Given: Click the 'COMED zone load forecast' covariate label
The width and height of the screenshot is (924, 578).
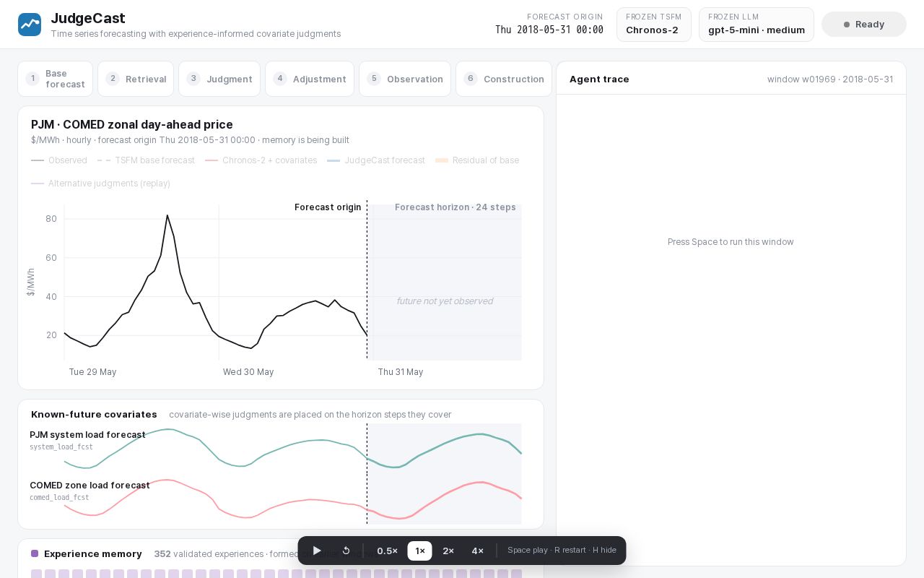Looking at the screenshot, I should point(90,486).
